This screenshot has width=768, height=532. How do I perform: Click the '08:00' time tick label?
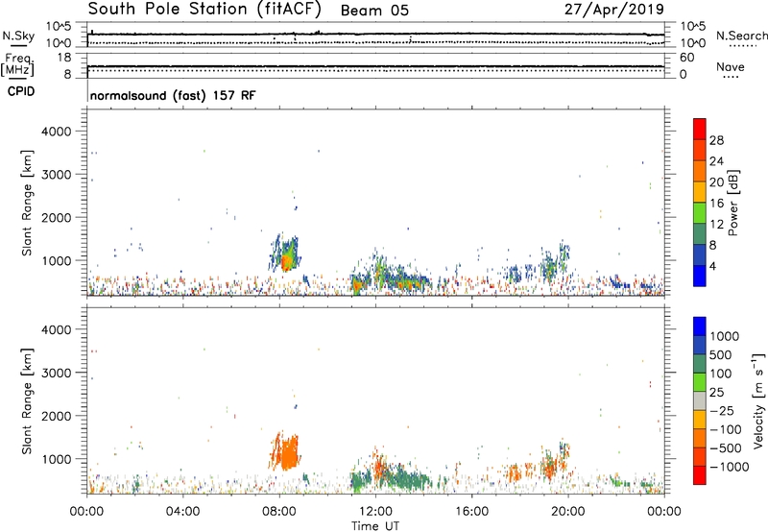279,512
